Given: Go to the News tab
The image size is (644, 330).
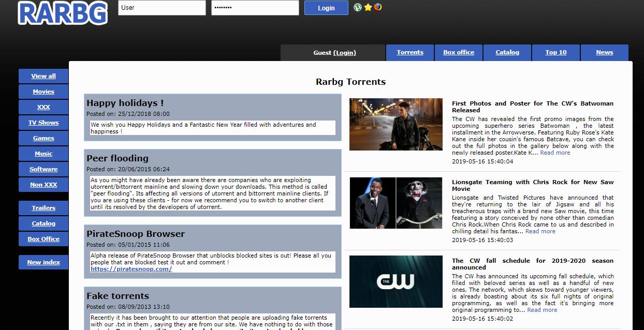Looking at the screenshot, I should coord(605,53).
